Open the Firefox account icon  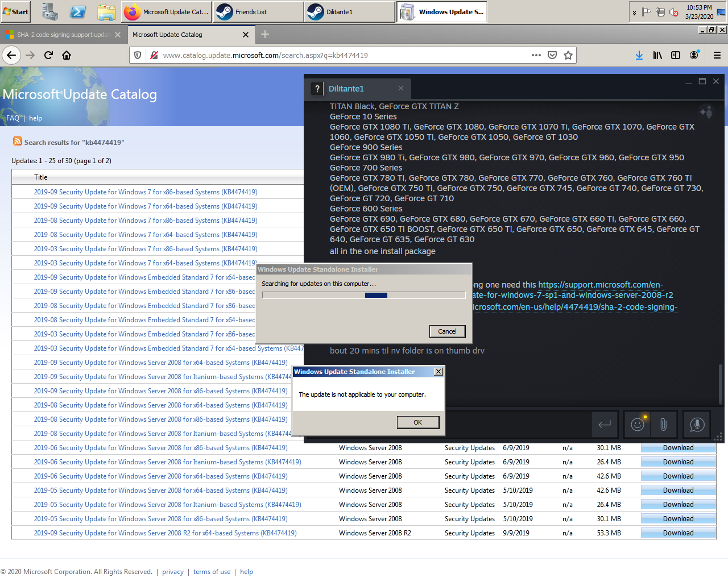694,55
